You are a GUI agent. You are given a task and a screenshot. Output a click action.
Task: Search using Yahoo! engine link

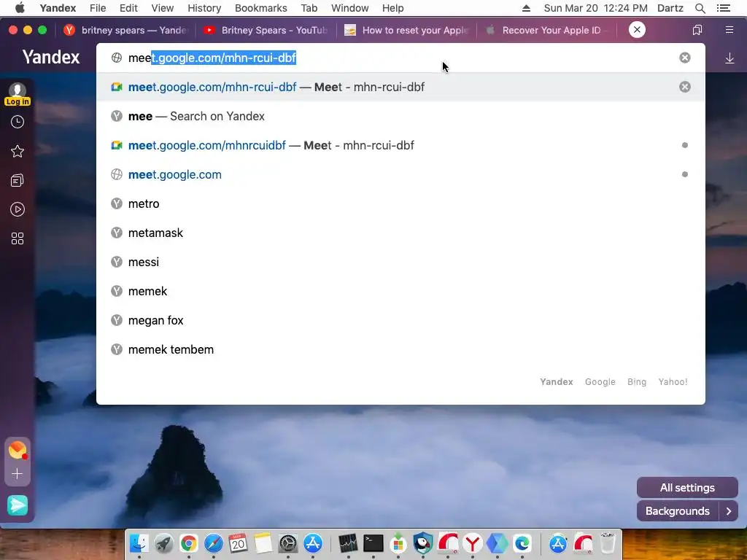point(673,382)
